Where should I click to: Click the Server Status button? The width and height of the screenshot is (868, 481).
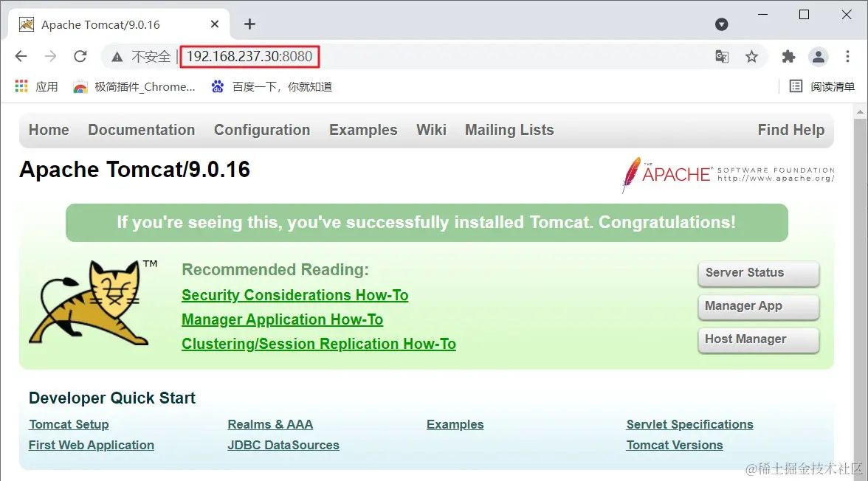tap(759, 273)
